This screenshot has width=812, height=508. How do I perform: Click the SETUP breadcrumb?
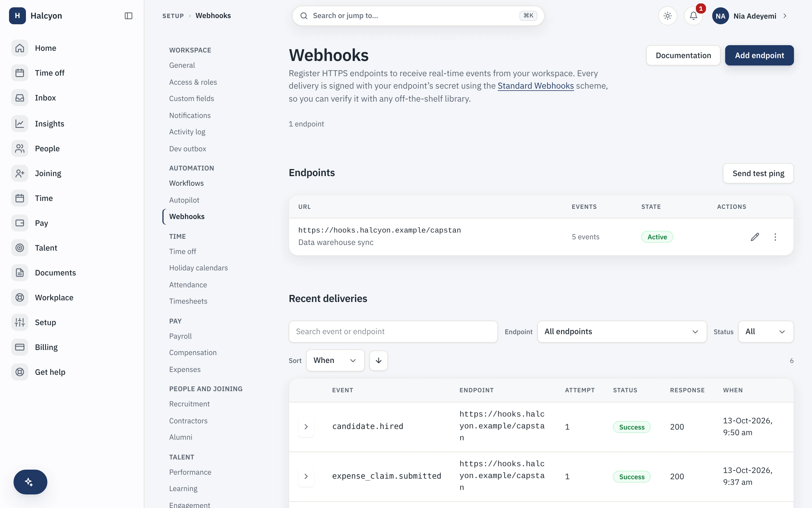173,16
